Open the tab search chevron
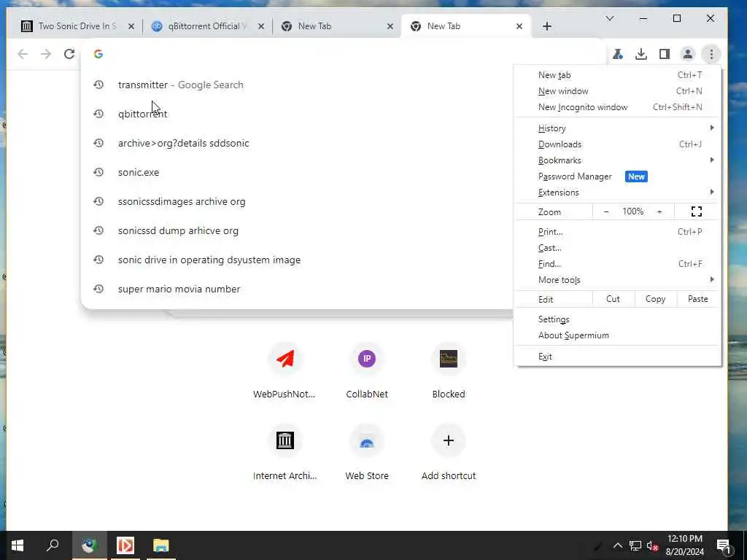This screenshot has width=747, height=560. click(610, 18)
